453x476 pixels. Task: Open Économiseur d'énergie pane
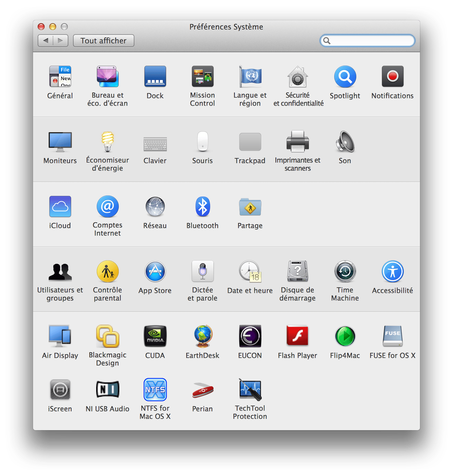(107, 141)
